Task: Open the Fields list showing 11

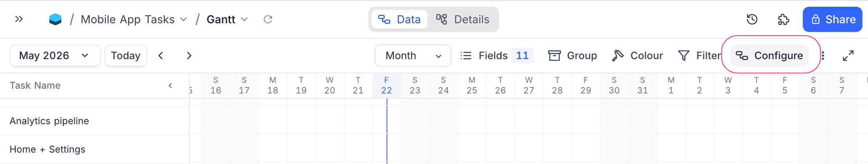Action: pyautogui.click(x=497, y=56)
